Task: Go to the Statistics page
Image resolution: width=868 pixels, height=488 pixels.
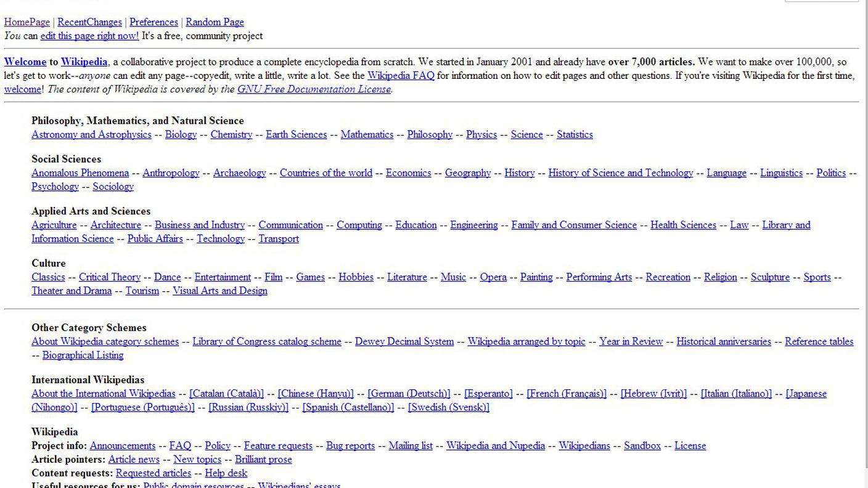Action: tap(575, 135)
